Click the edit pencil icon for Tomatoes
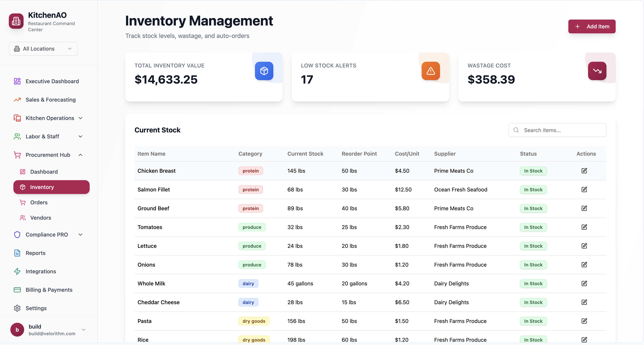 (584, 227)
